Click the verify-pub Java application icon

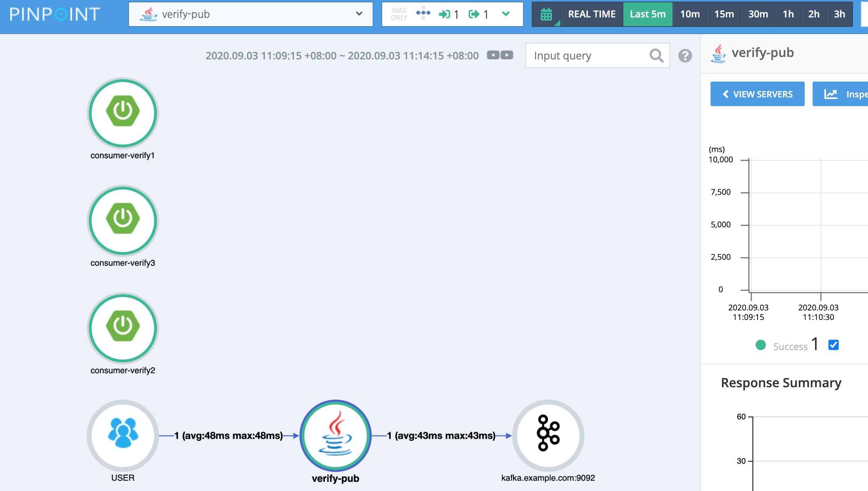pos(335,436)
